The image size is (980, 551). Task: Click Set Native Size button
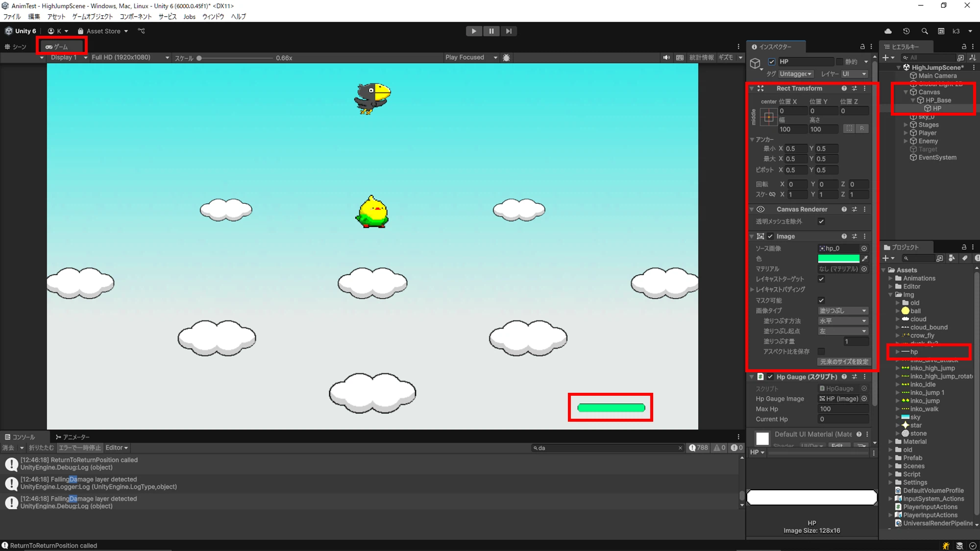844,361
